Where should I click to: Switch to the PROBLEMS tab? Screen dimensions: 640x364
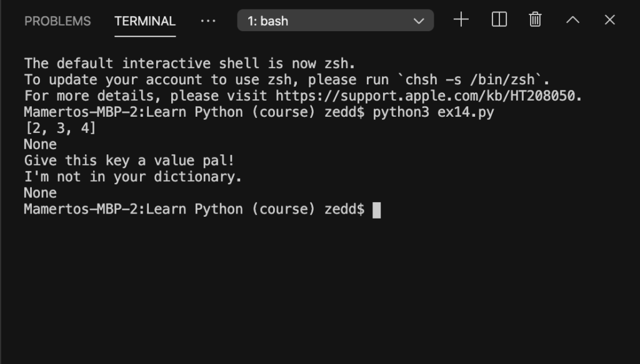pos(57,21)
